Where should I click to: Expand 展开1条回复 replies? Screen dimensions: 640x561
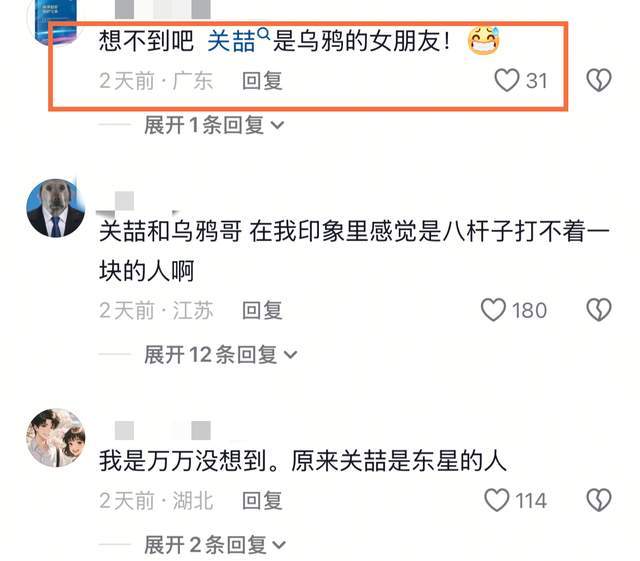[x=213, y=125]
